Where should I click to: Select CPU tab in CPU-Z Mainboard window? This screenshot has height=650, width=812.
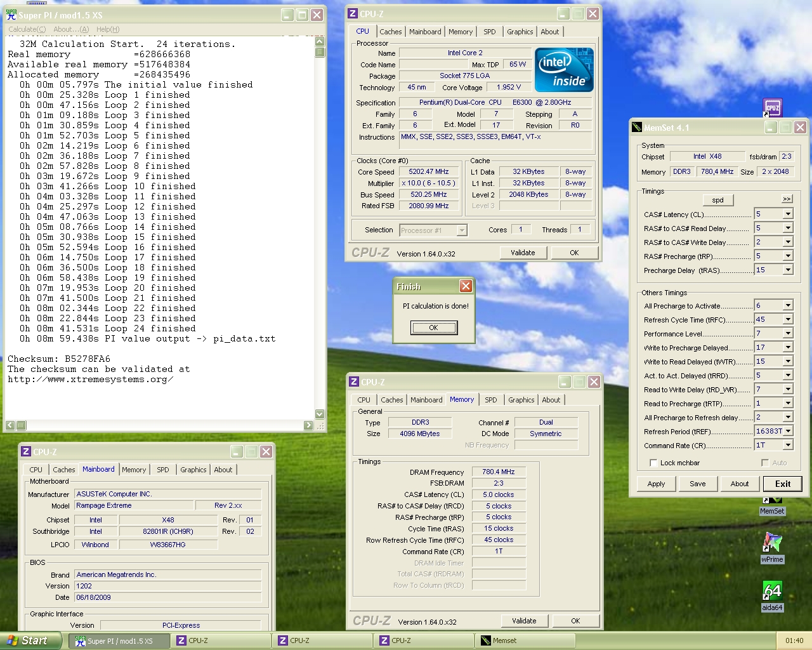36,470
